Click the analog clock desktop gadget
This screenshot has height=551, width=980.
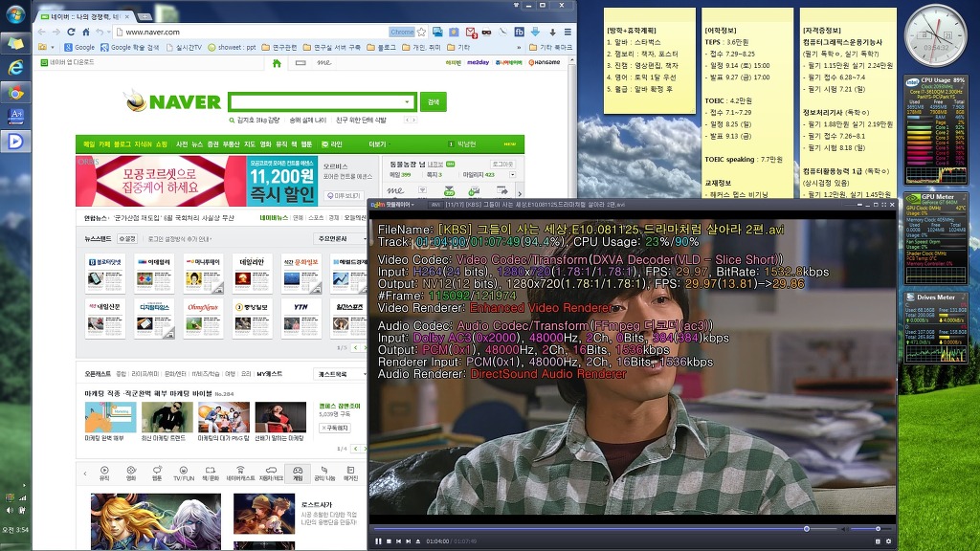click(936, 36)
